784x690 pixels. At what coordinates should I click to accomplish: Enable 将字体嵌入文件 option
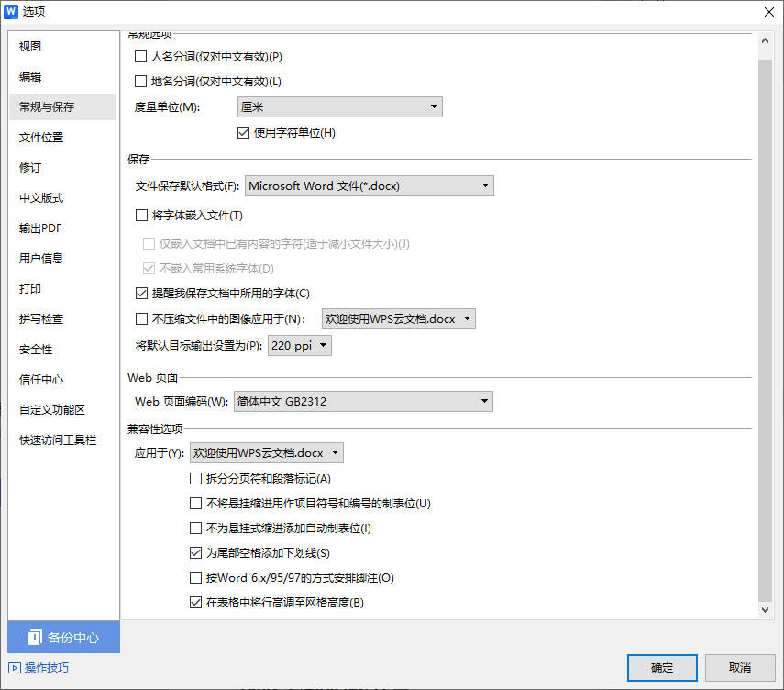point(141,216)
